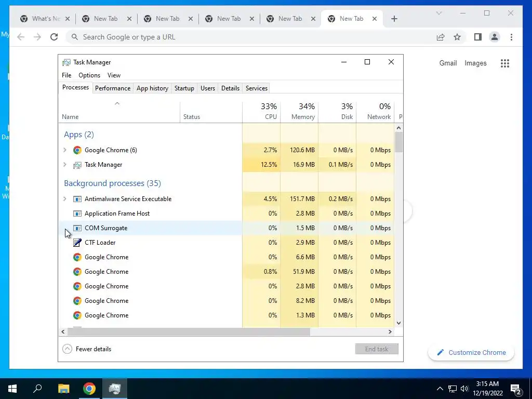Switch to the App history tab
The height and width of the screenshot is (399, 532).
152,88
